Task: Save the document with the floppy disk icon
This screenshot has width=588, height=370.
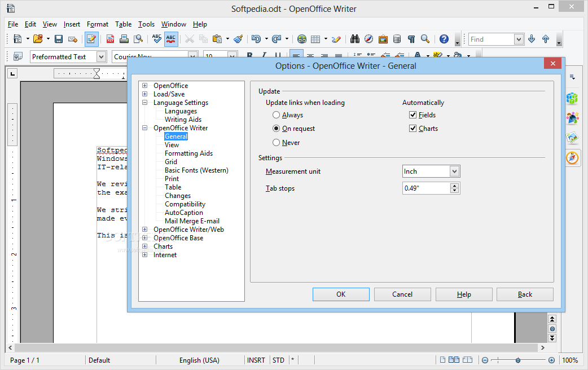Action: 59,39
